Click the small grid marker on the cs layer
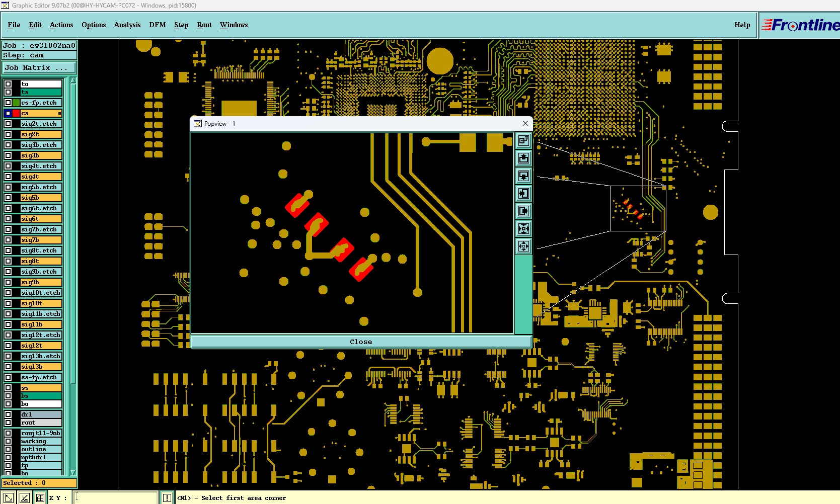Screen dimensions: 840x504 [x=59, y=113]
